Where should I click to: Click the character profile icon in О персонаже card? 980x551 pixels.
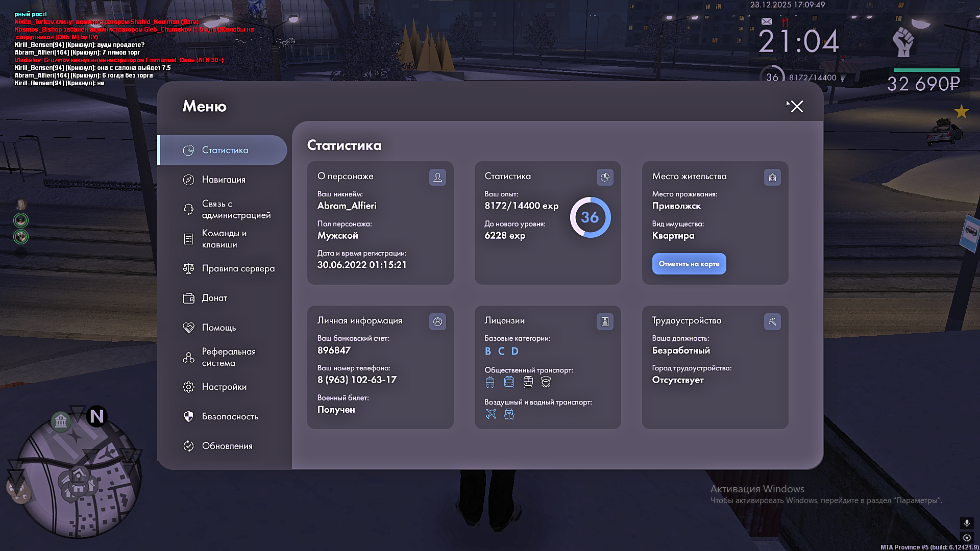(x=437, y=177)
